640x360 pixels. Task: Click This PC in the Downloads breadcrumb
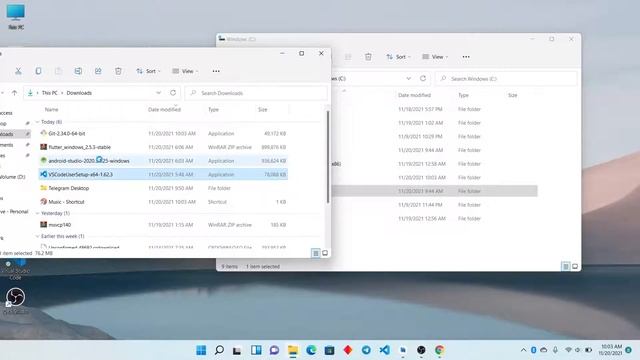pyautogui.click(x=50, y=93)
